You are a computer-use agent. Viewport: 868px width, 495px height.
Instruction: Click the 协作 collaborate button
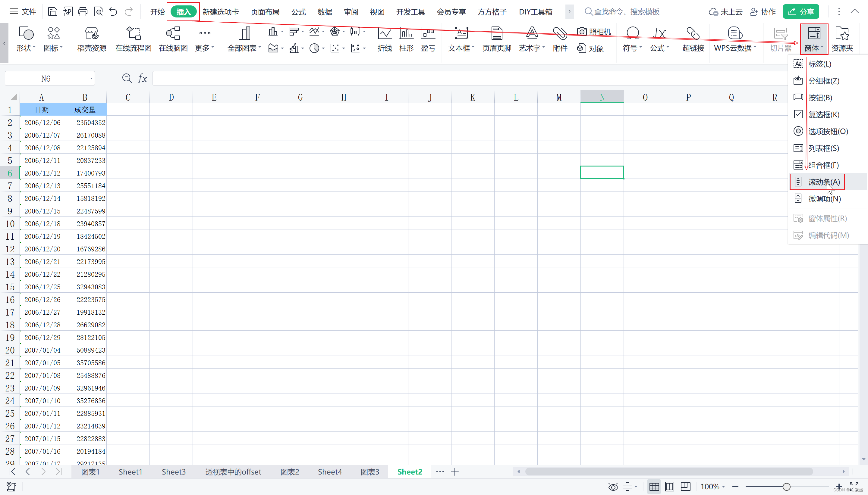pyautogui.click(x=763, y=12)
